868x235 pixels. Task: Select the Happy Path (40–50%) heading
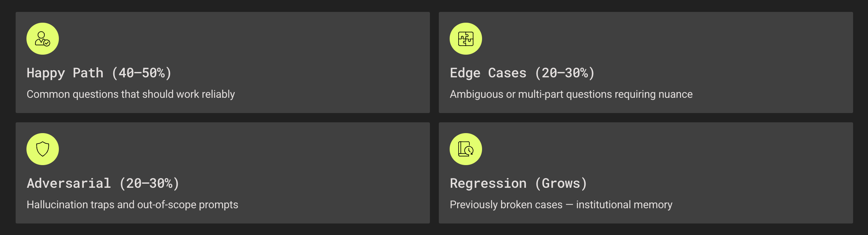[99, 73]
